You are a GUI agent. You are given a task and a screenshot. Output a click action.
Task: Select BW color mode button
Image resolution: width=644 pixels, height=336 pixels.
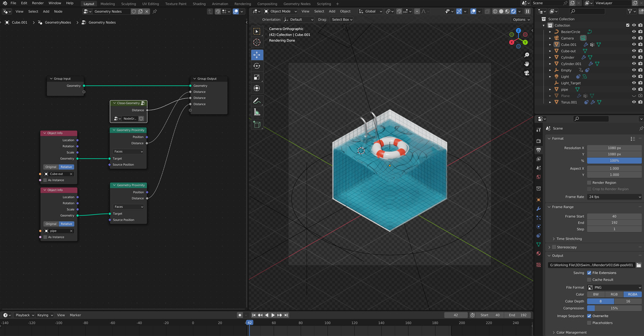596,294
